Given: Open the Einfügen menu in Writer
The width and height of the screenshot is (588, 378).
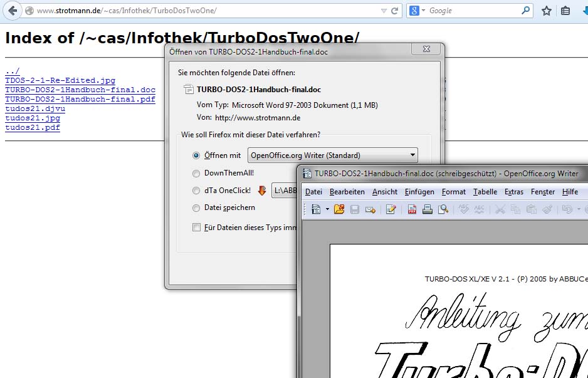Looking at the screenshot, I should [x=419, y=192].
